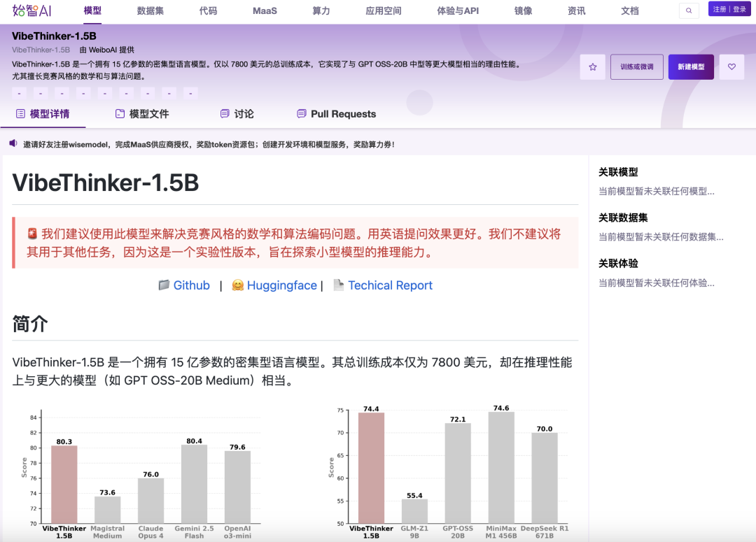756x542 pixels.
Task: Click the 简介 section heading
Action: pos(30,324)
